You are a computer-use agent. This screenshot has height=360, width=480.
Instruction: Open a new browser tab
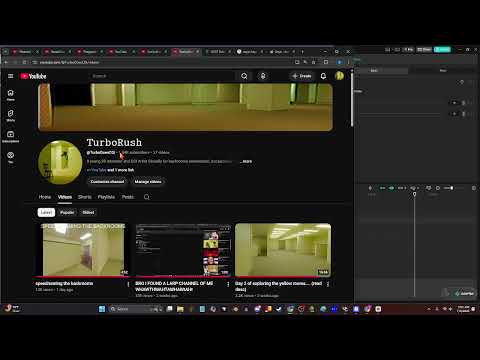point(302,52)
